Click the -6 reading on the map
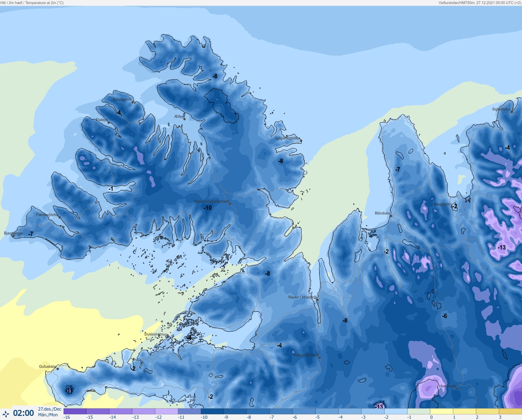This screenshot has width=522, height=420. [x=445, y=316]
